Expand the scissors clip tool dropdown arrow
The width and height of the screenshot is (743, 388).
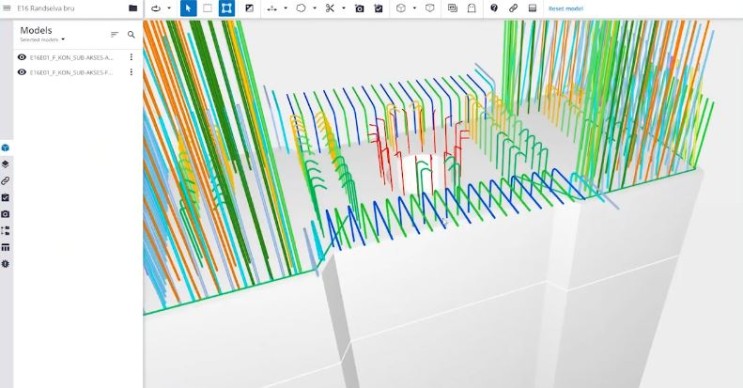pos(344,8)
